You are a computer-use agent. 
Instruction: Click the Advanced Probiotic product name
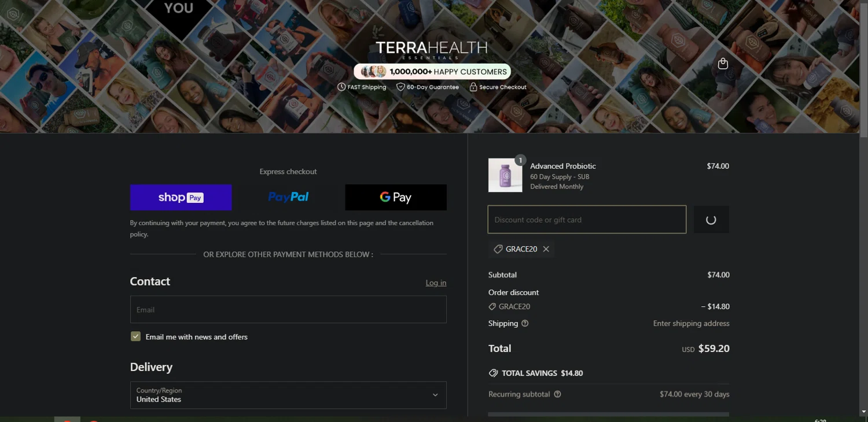pos(563,166)
